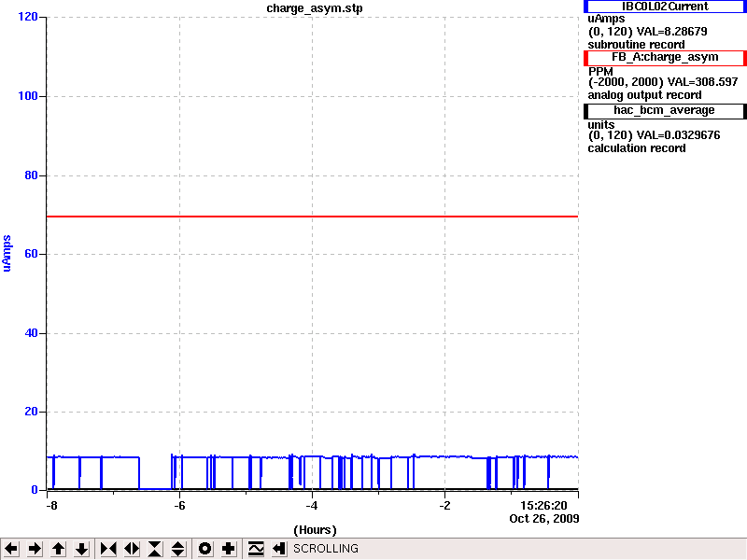Viewport: 747px width, 560px height.
Task: Click the charge_asym.stp plot title
Action: (315, 8)
